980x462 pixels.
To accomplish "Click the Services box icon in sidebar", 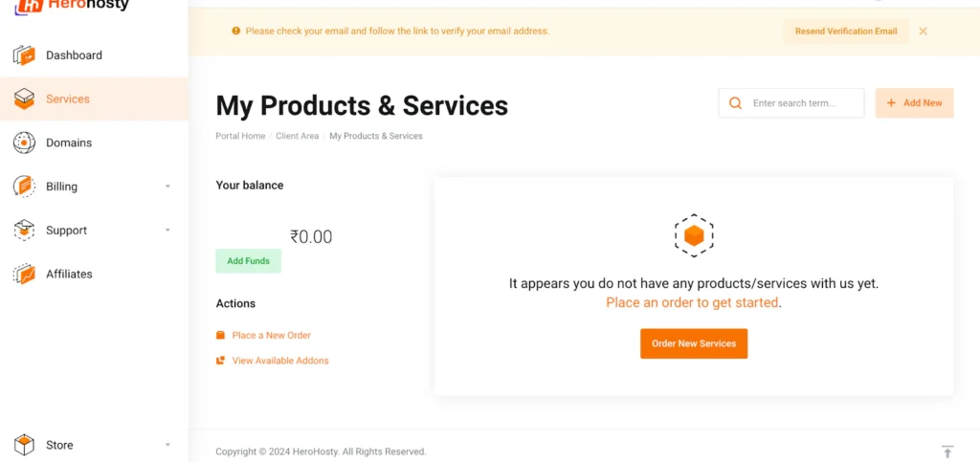I will coord(24,99).
